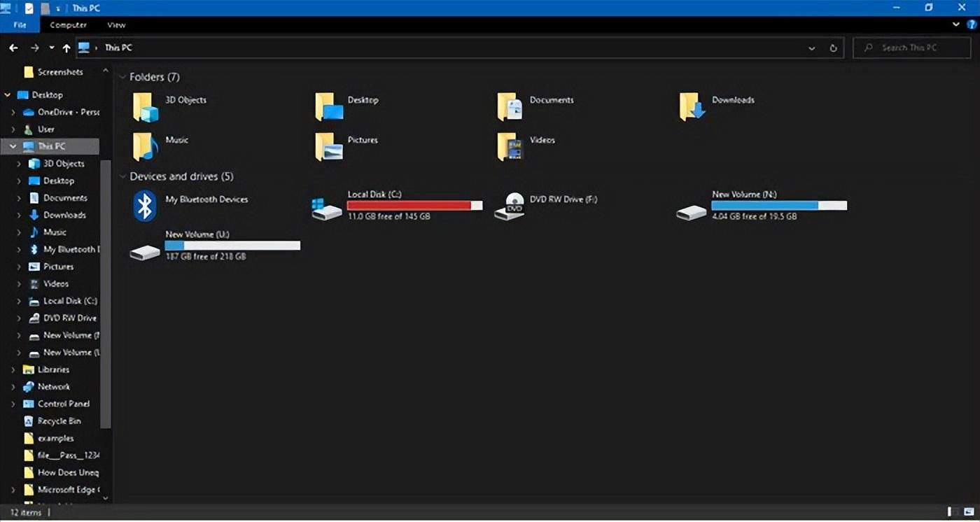
Task: Select My Bluetooth Devices icon
Action: click(145, 206)
